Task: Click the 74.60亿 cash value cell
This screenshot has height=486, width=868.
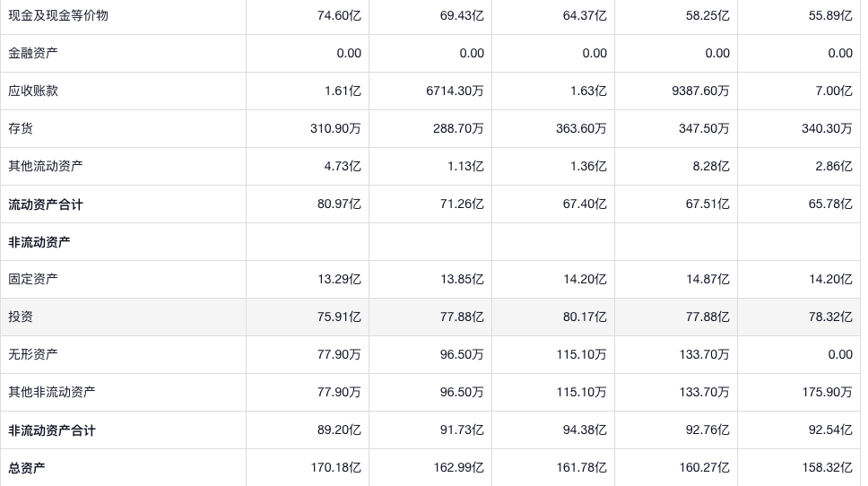Action: 339,15
